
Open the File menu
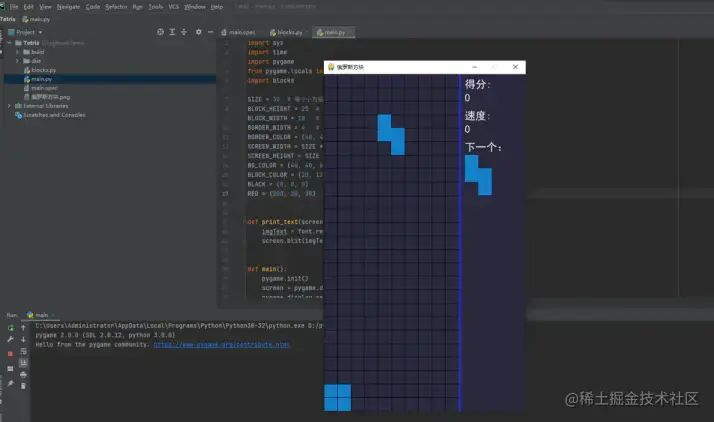point(14,7)
